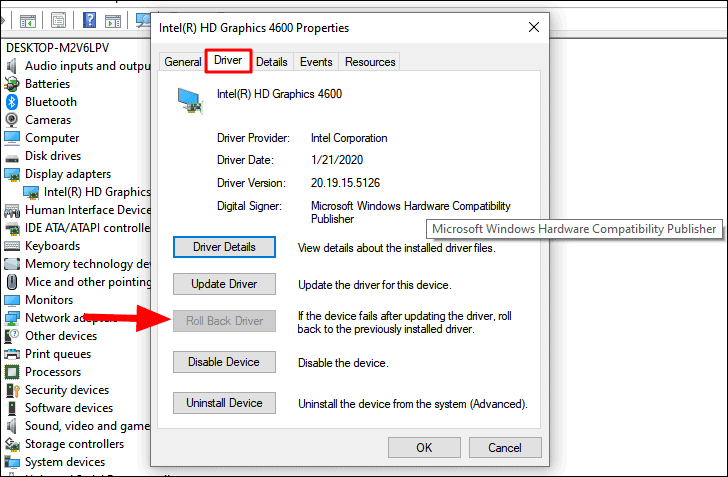Click the Mice and other pointing devices icon
Viewport: 728px width, 477px height.
pos(12,282)
